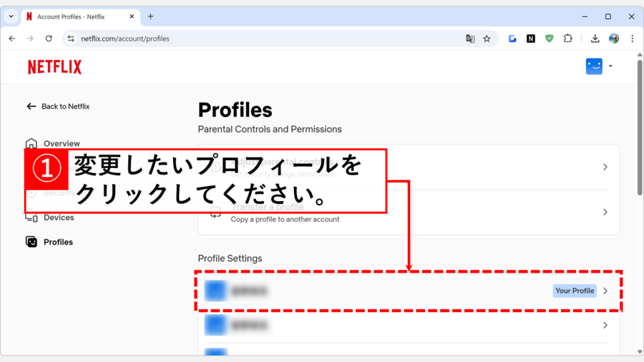Click the Profile Settings heading

point(230,258)
